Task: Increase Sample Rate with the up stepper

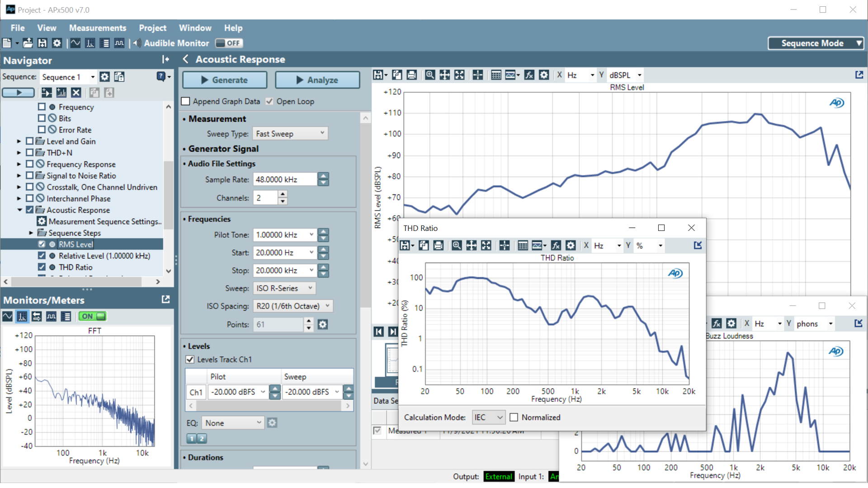Action: (x=323, y=176)
